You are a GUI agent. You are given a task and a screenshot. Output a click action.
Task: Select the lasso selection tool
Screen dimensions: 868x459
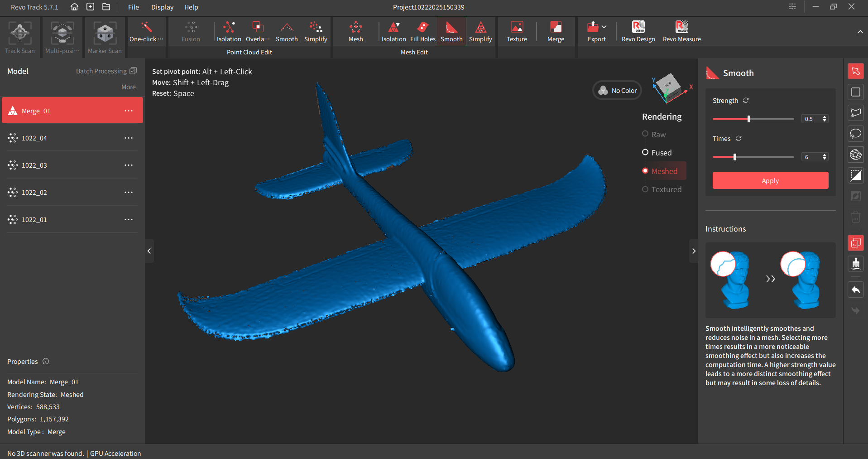click(855, 134)
